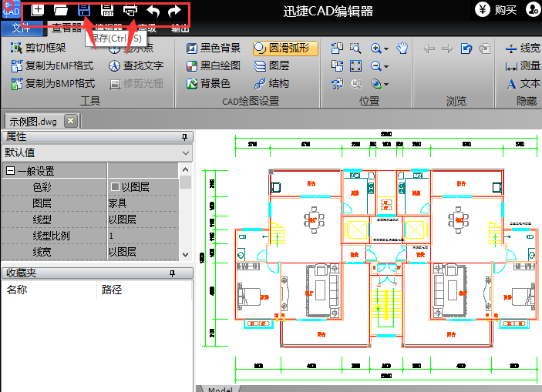Click the Save icon in quick toolbar
This screenshot has width=542, height=392.
[x=84, y=11]
